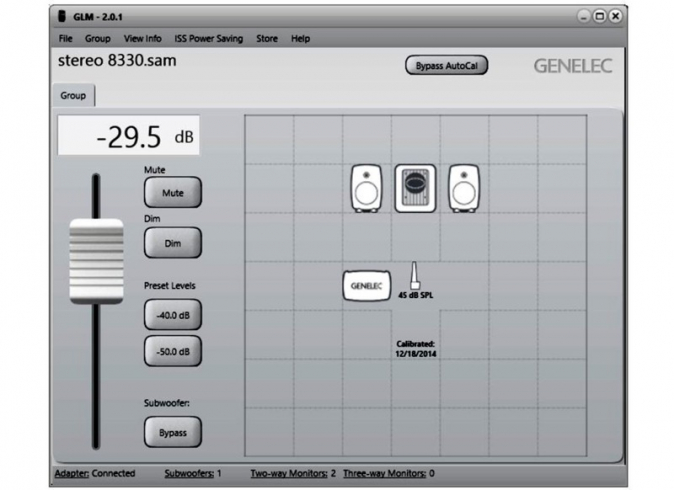Expand the ISS Power Saving menu
This screenshot has width=674, height=490.
point(208,38)
